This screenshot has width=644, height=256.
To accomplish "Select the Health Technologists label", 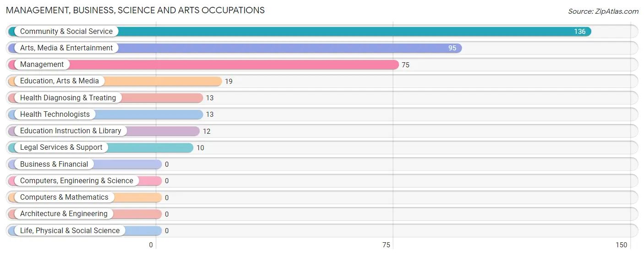I will [x=55, y=114].
